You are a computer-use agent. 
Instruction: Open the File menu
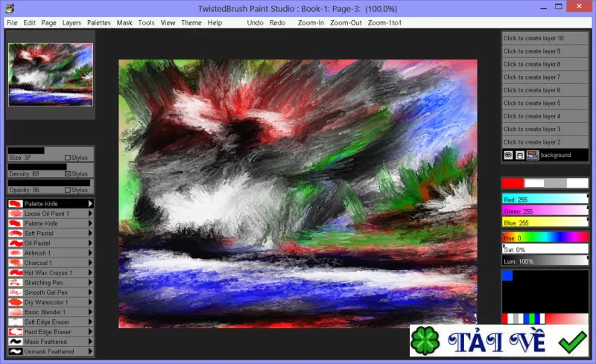tap(12, 23)
